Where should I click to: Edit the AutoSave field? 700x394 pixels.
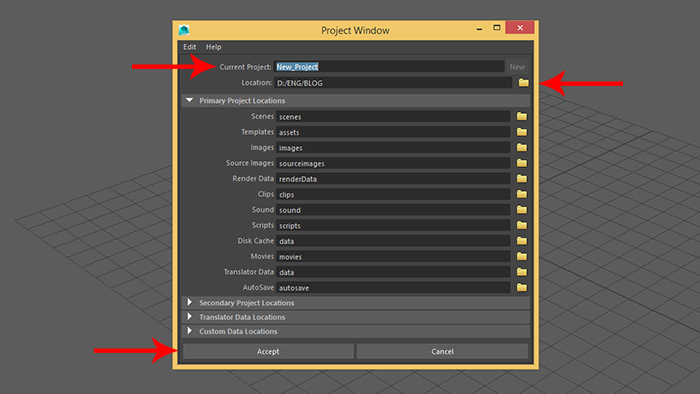tap(393, 287)
